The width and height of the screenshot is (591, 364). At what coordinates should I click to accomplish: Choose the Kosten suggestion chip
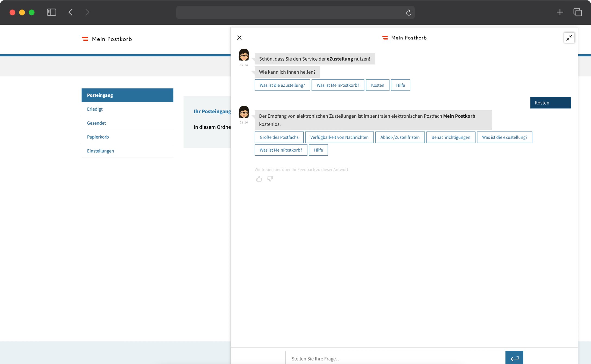point(378,85)
